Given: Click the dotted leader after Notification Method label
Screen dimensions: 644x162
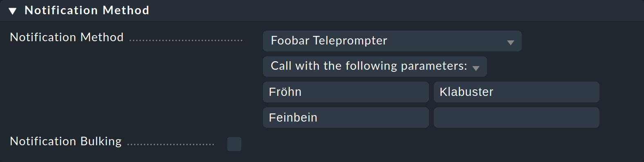Looking at the screenshot, I should (186, 40).
